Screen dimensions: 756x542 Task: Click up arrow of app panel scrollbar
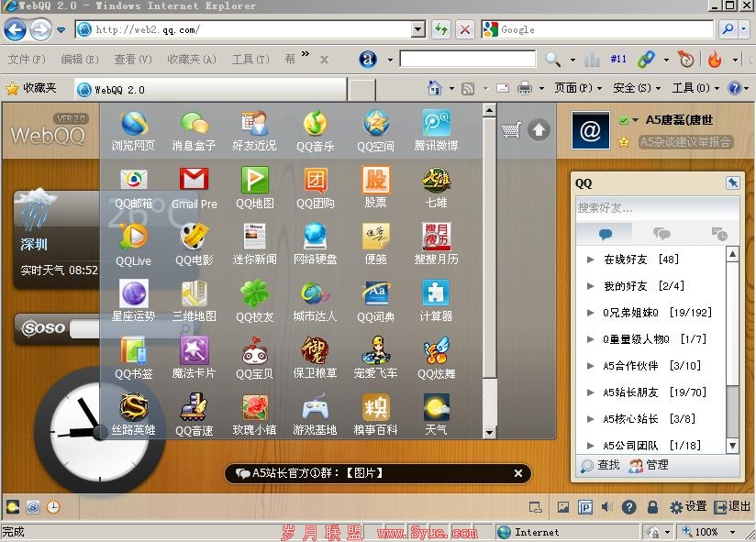[489, 110]
